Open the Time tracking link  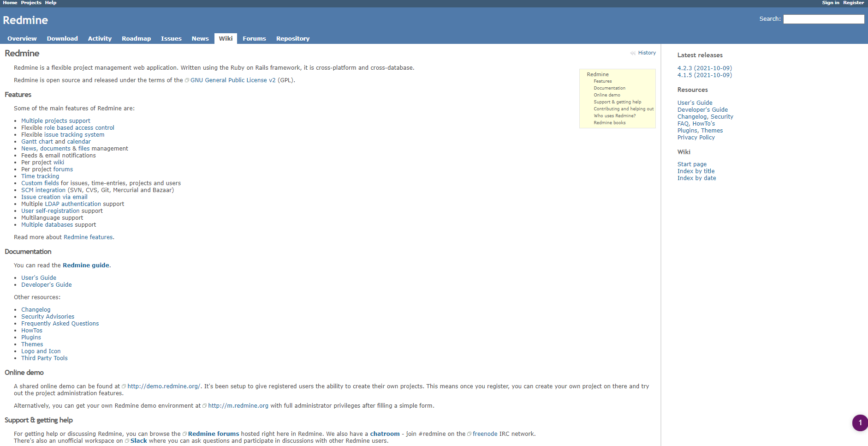pos(40,176)
